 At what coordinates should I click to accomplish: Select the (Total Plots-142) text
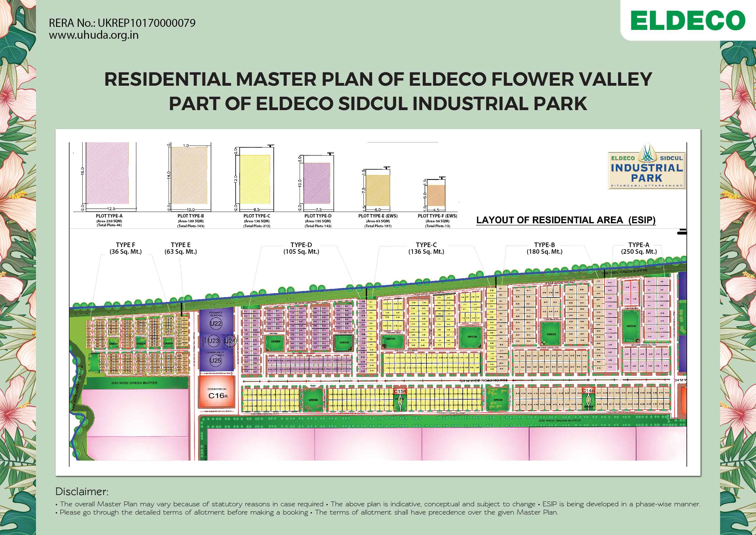pyautogui.click(x=318, y=226)
